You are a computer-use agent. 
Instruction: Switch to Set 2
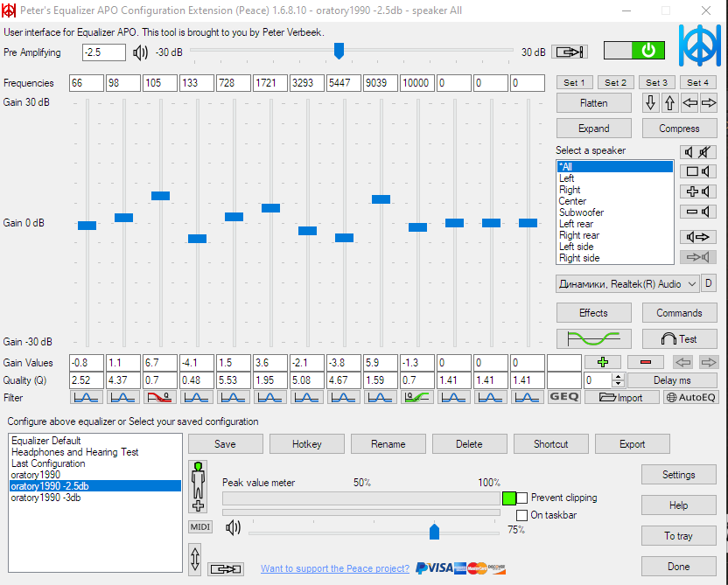pos(616,82)
